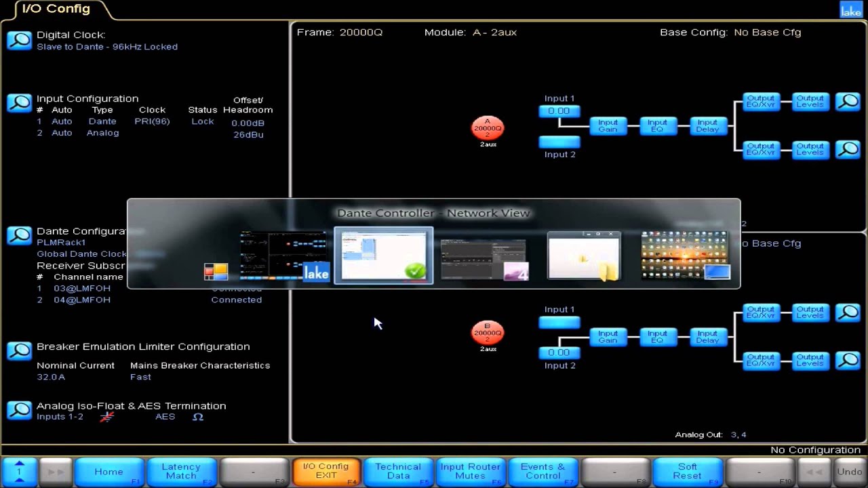The image size is (868, 488).
Task: Click module B Input Delay block
Action: pyautogui.click(x=707, y=337)
